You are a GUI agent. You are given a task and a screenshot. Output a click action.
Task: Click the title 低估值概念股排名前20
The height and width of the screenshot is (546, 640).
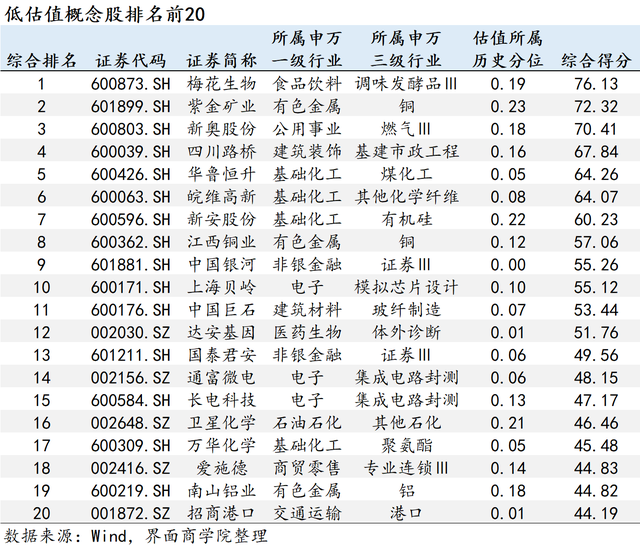104,14
